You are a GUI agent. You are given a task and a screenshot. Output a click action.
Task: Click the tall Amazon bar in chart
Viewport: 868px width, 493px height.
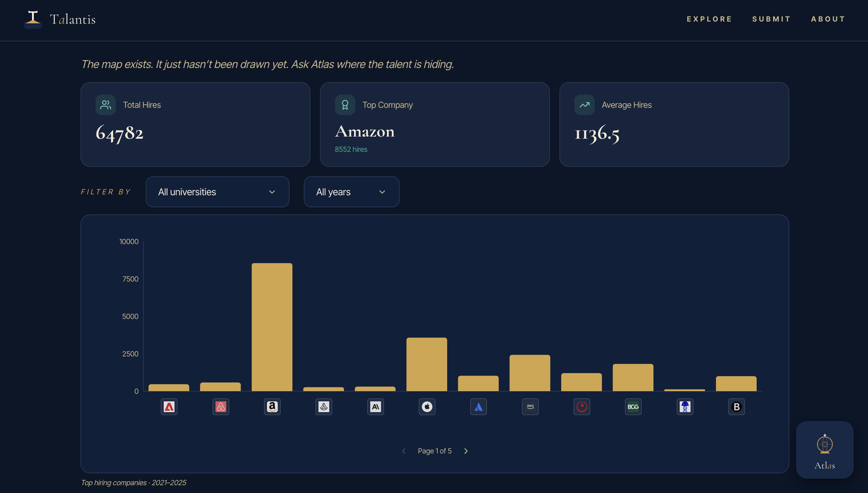tap(272, 327)
